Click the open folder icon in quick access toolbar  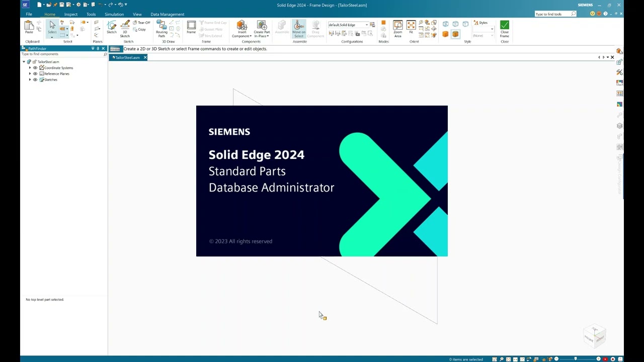(x=49, y=5)
